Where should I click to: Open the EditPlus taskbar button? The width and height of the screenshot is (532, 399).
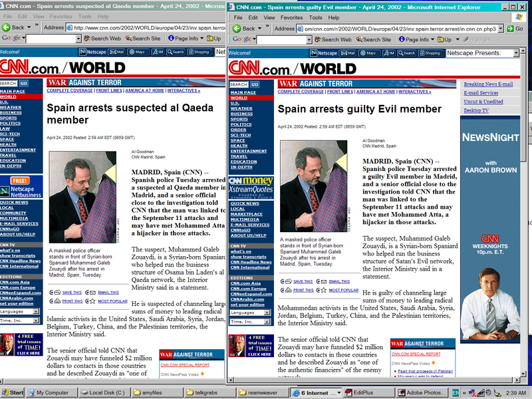368,392
